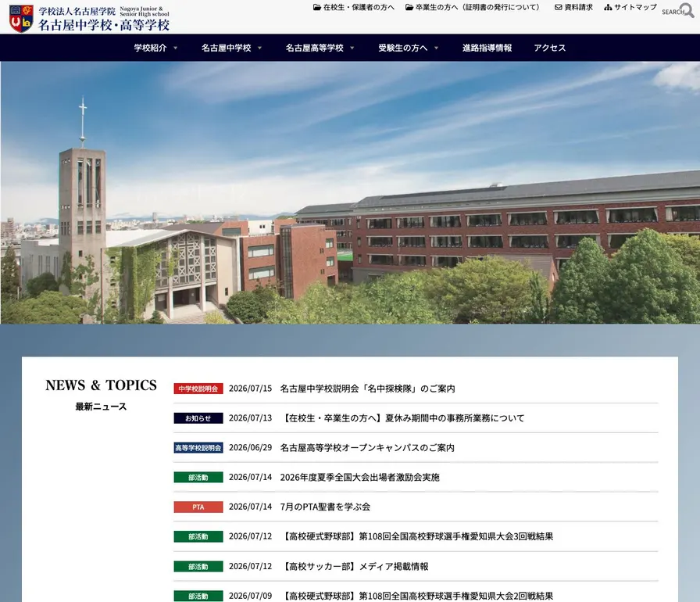The image size is (700, 602).
Task: Click folder icon beside 在校生・保護者の方へ
Action: [317, 7]
